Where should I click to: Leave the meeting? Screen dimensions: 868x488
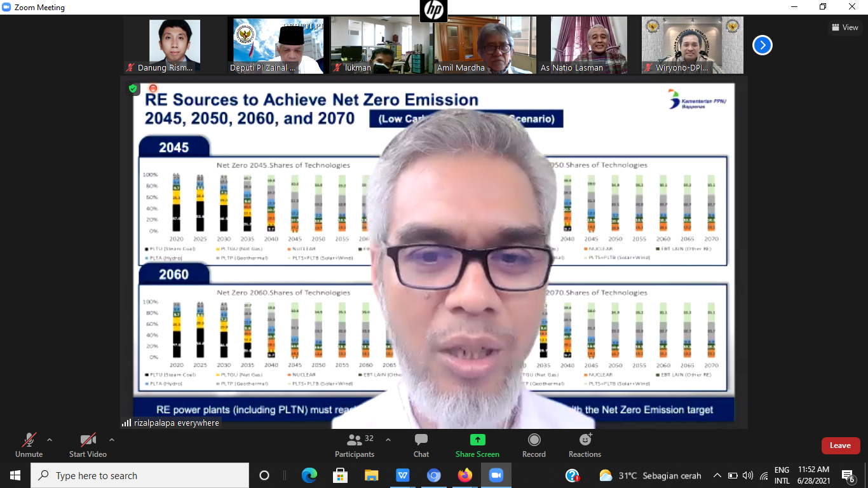840,445
